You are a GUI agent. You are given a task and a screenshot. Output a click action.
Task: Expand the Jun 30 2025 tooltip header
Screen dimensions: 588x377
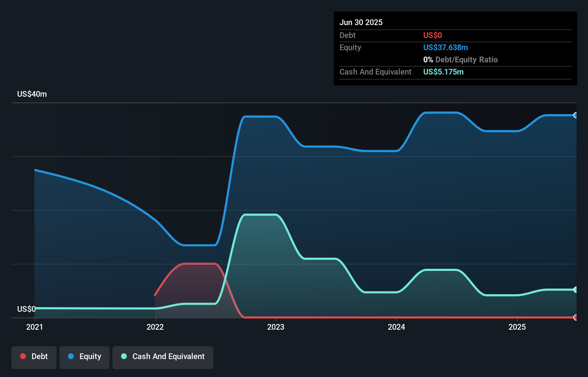[361, 22]
